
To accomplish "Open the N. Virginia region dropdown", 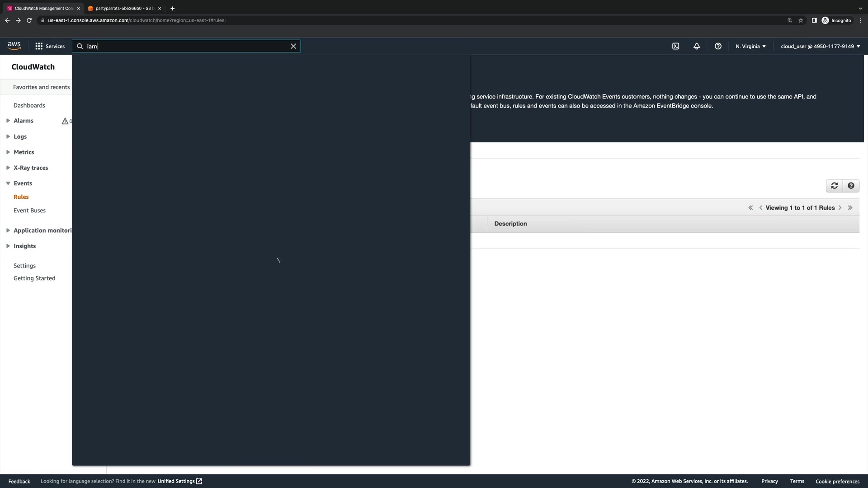I will pyautogui.click(x=750, y=46).
